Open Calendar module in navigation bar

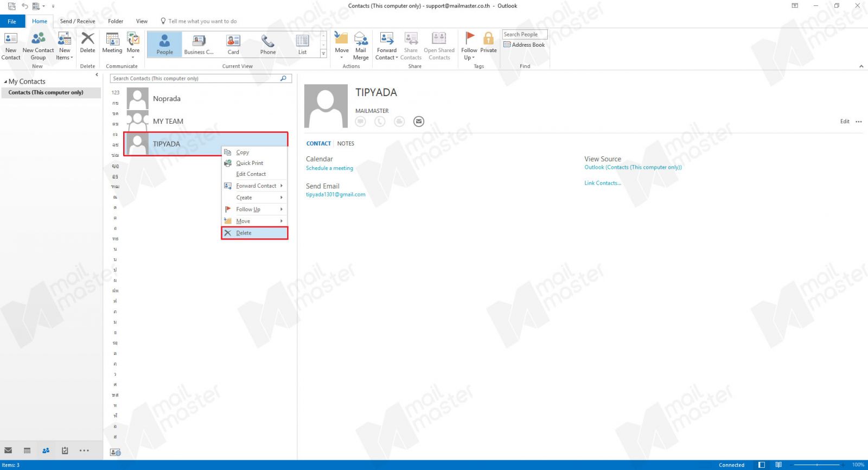pos(27,450)
